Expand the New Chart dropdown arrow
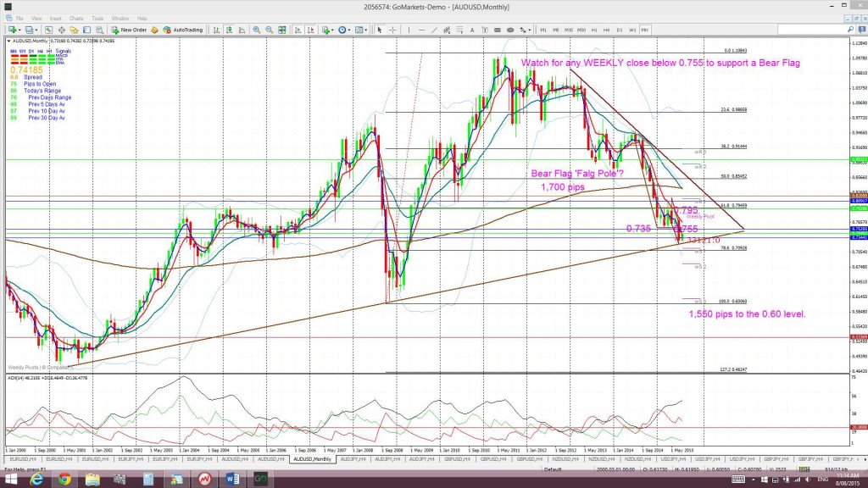 point(19,30)
